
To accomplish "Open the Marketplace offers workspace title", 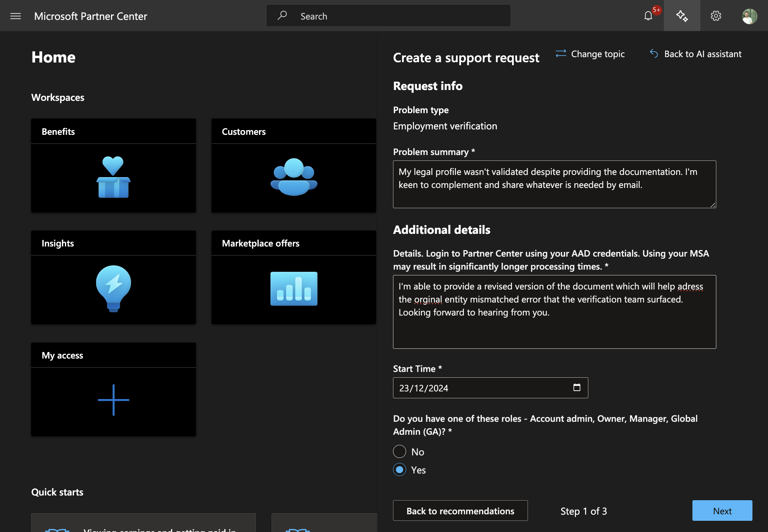I will (261, 243).
